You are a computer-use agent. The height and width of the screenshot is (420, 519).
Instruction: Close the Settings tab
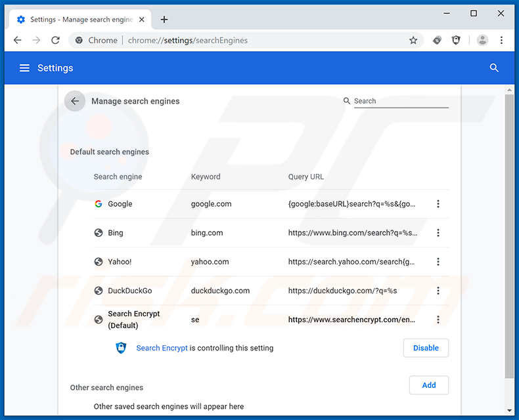pos(142,20)
